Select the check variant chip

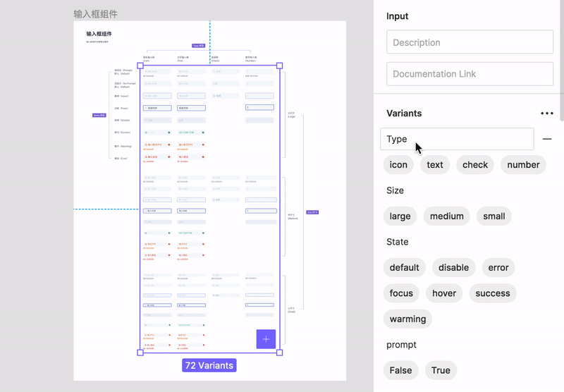click(475, 165)
